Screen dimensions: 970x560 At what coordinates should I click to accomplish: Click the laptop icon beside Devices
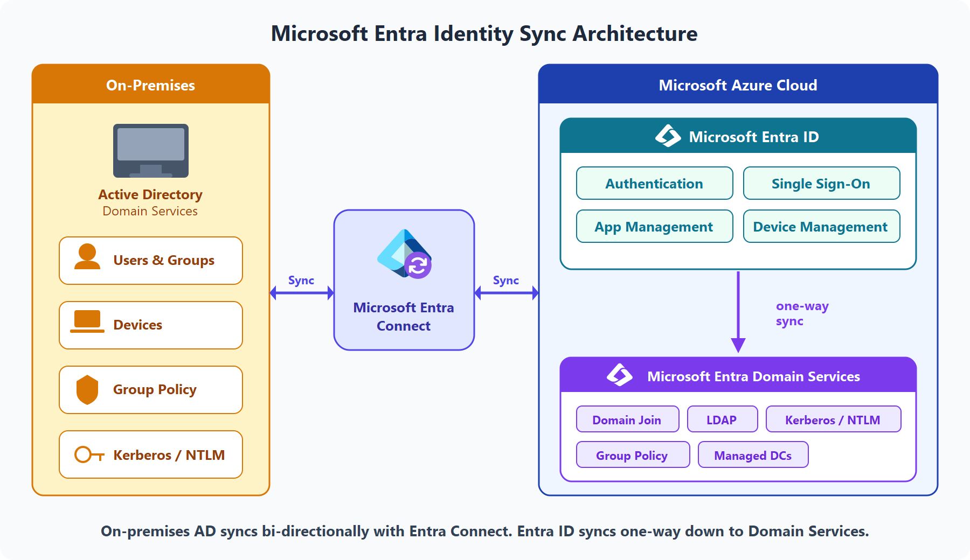pyautogui.click(x=87, y=321)
